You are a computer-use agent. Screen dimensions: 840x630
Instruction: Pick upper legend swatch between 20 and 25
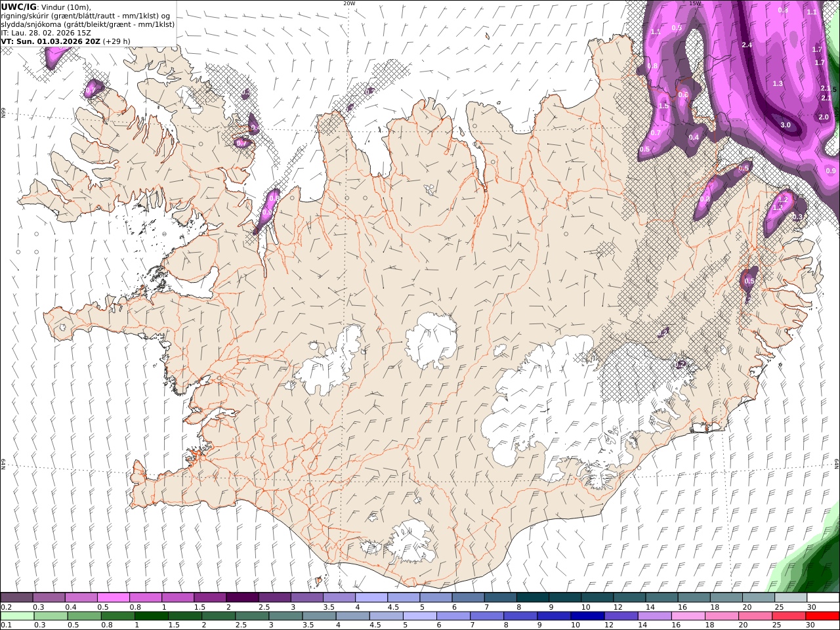[759, 597]
